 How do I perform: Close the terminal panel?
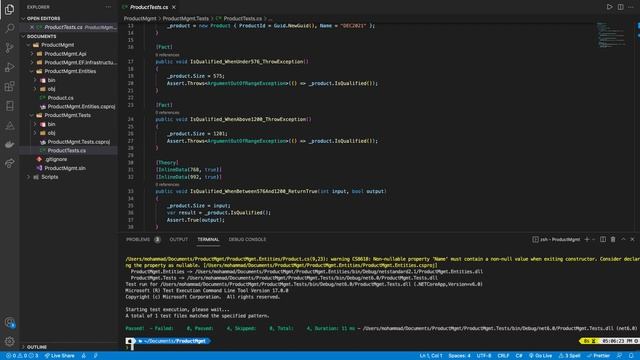[x=633, y=240]
